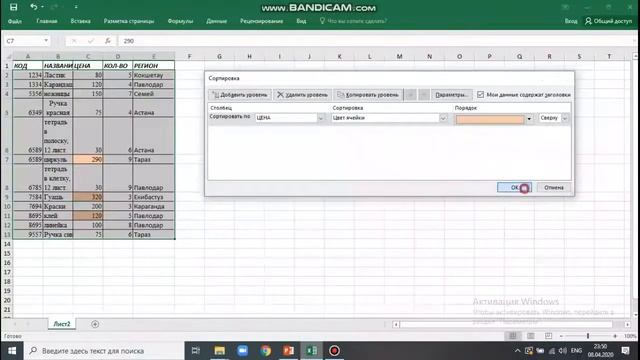Toggle 'Мои данные содержат заголовки' checkbox
Image resolution: width=640 pixels, height=360 pixels.
click(480, 95)
